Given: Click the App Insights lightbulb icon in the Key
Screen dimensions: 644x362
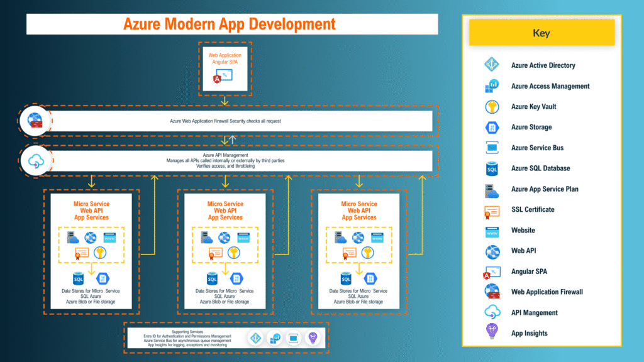Looking at the screenshot, I should (x=491, y=333).
